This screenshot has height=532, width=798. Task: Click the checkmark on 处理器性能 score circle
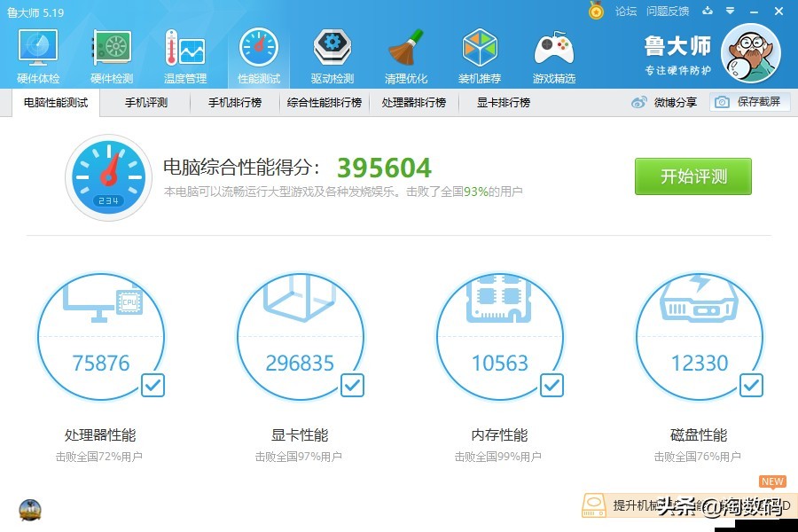point(153,385)
